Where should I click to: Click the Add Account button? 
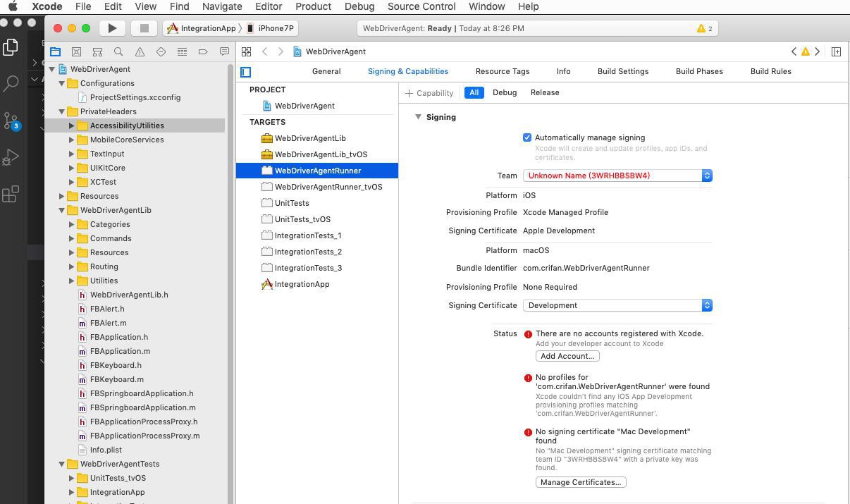tap(567, 356)
